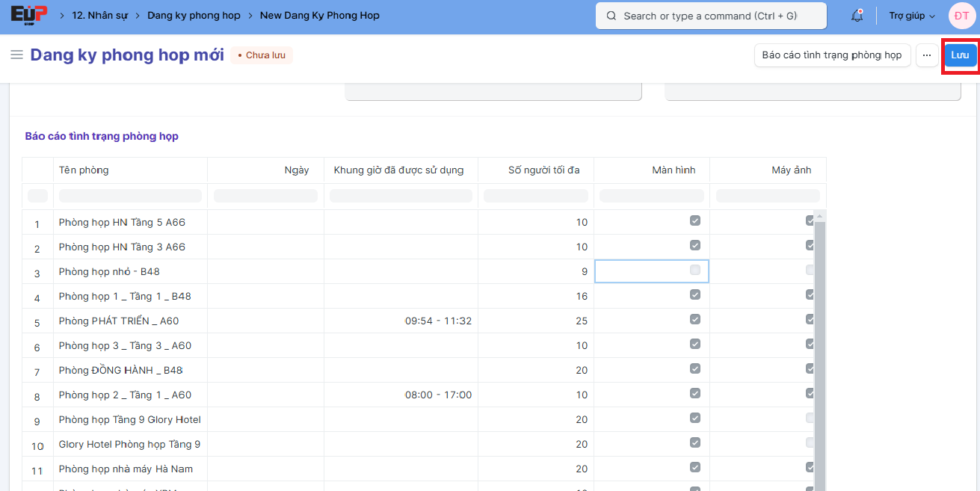Screen dimensions: 980x491
Task: Click the Tên phòng column filter field
Action: (130, 196)
